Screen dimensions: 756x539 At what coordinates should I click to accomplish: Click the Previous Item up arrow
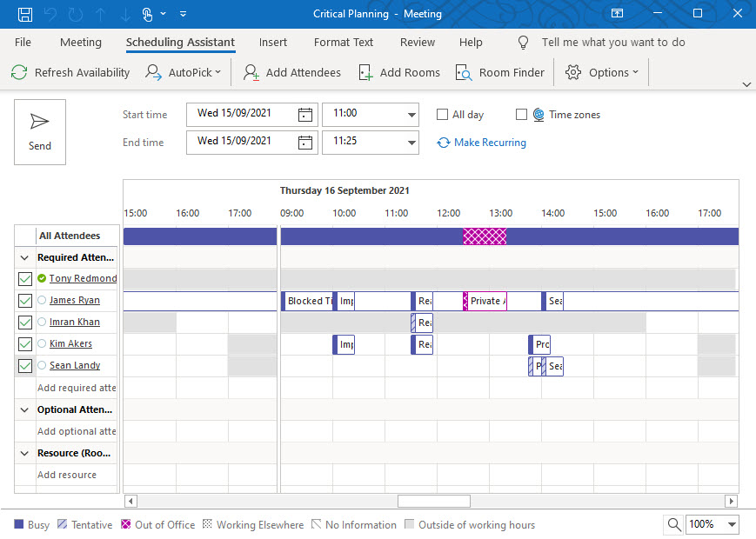[x=101, y=14]
